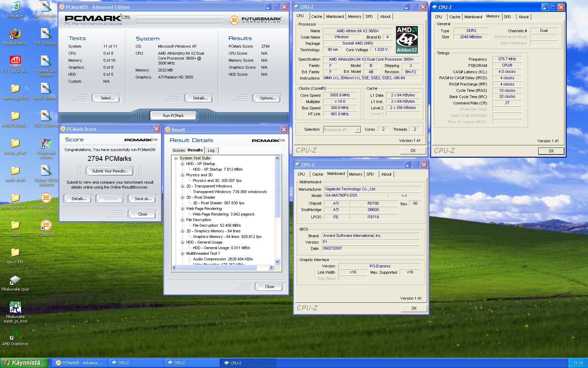Screen dimensions: 588x368
Task: Click the result tree vertical scrollbar thumb
Action: [x=278, y=189]
